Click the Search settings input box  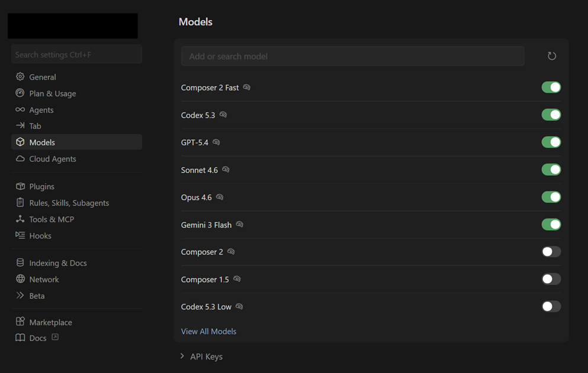pyautogui.click(x=76, y=54)
